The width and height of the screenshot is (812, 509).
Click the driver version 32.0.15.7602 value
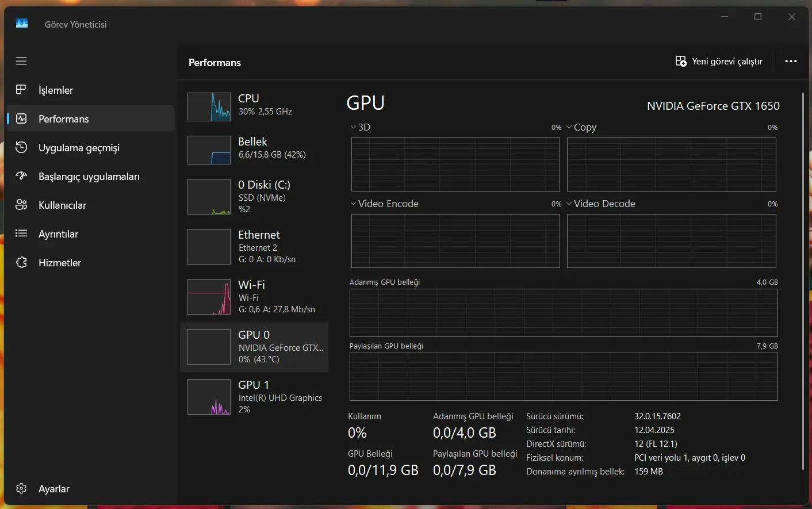coord(657,416)
